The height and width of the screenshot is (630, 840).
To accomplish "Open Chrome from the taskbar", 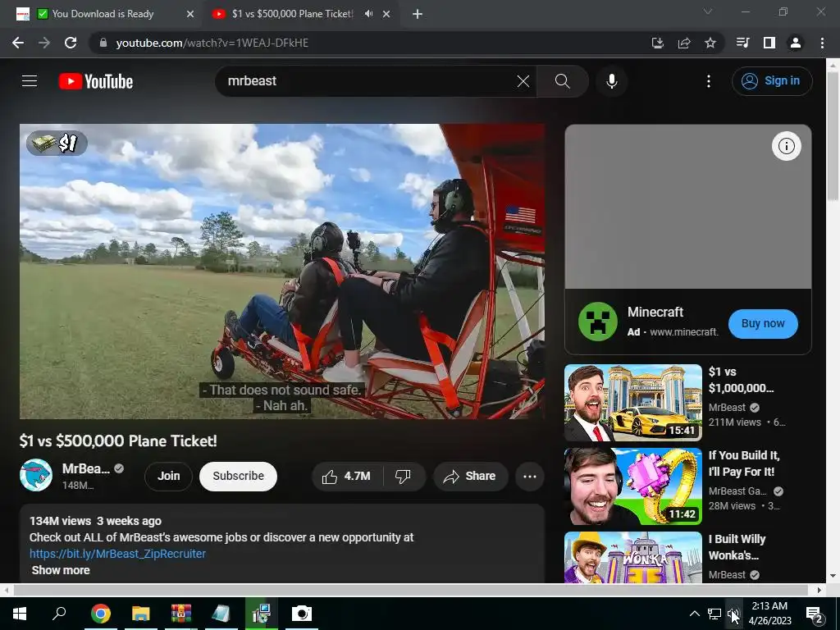I will click(x=100, y=614).
